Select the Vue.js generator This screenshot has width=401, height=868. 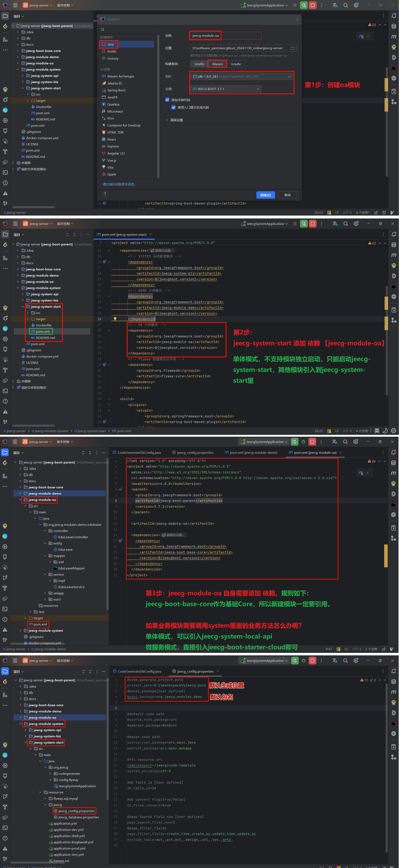(112, 160)
